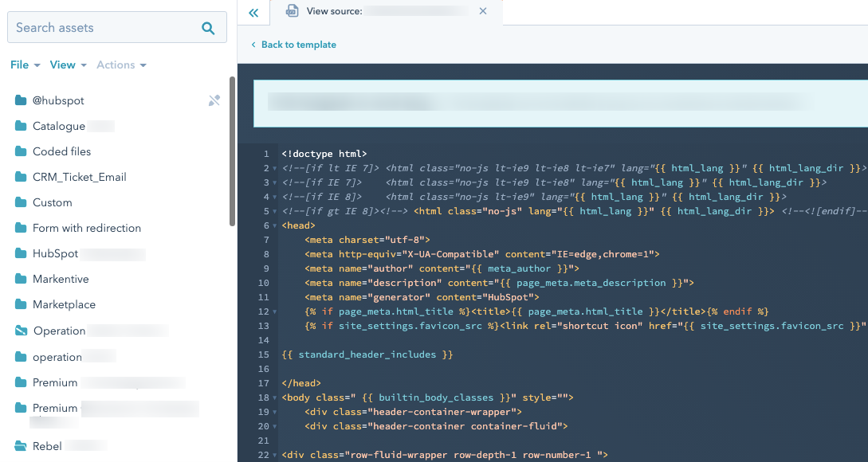Open the CRM_Ticket_Email folder
The width and height of the screenshot is (868, 462).
79,177
